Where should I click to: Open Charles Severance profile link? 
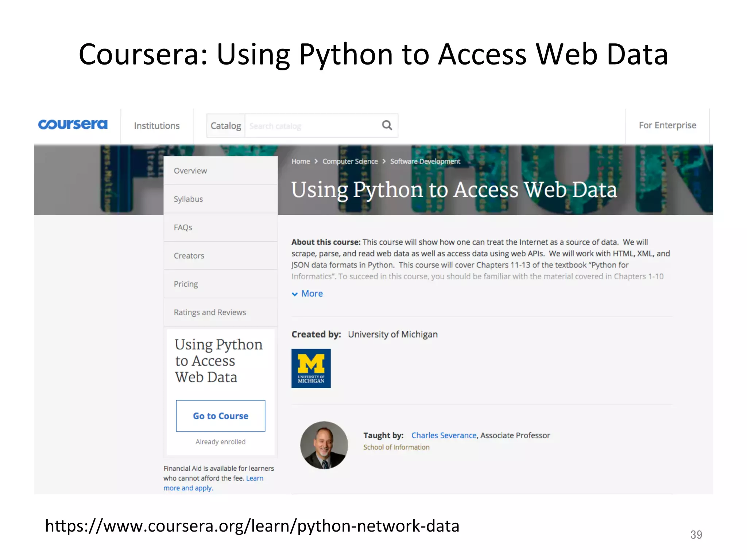tap(444, 435)
